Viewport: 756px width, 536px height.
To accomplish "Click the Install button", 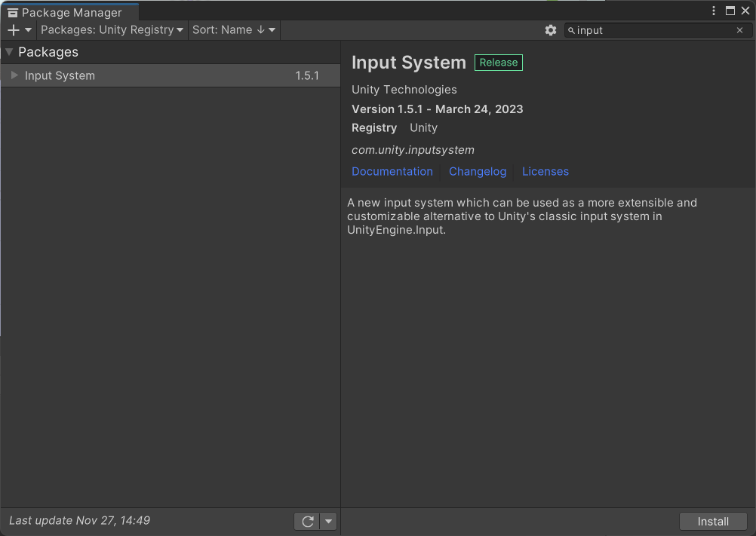I will click(x=713, y=522).
